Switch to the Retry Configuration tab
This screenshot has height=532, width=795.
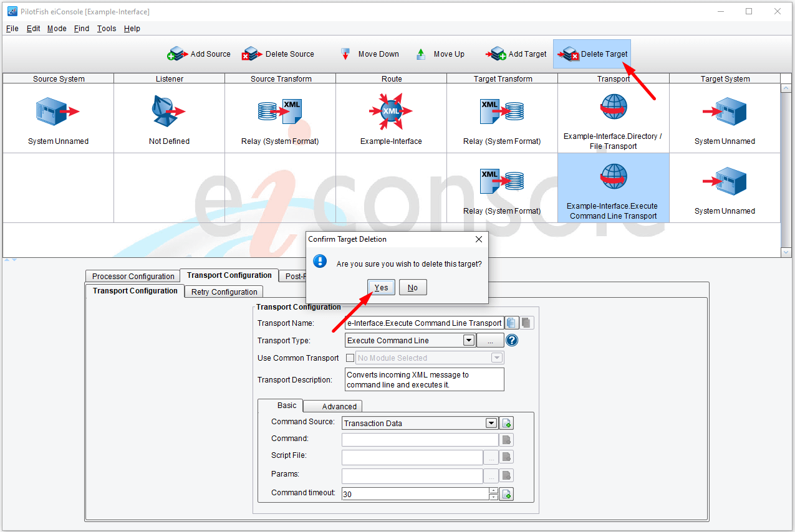pyautogui.click(x=224, y=292)
